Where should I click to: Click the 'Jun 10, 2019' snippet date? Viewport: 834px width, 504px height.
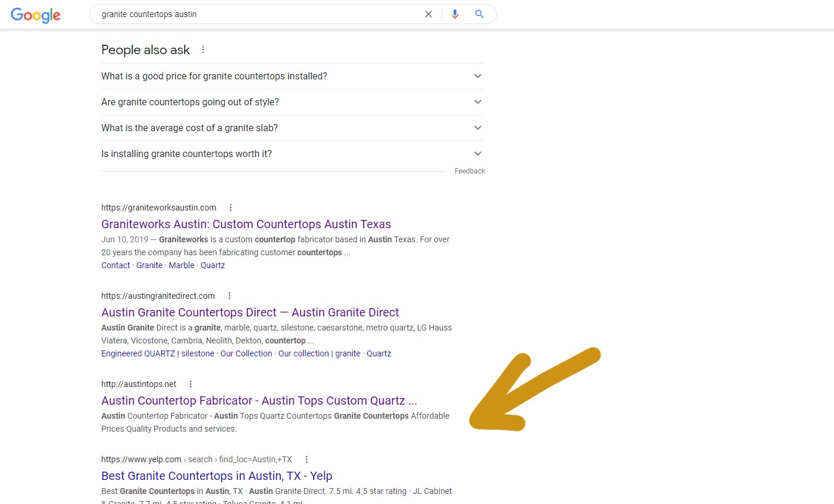[x=125, y=239]
